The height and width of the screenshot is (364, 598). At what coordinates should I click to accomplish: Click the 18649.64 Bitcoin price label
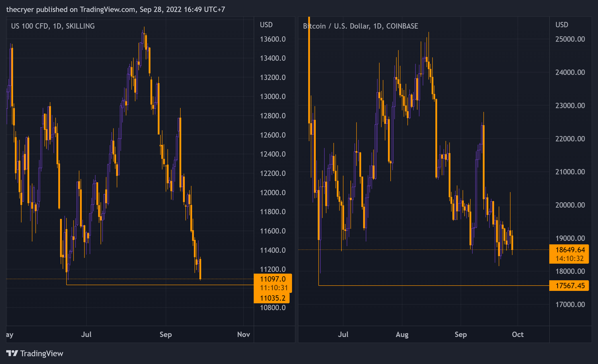point(569,250)
